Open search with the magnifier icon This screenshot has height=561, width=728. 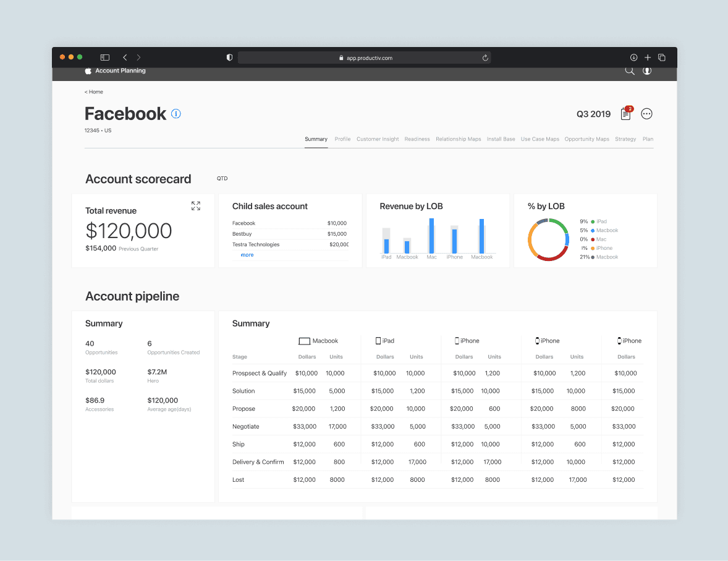[x=630, y=71]
